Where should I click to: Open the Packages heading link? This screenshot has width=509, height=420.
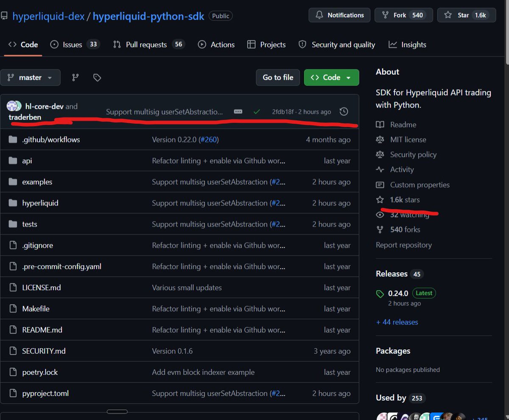[x=393, y=351]
